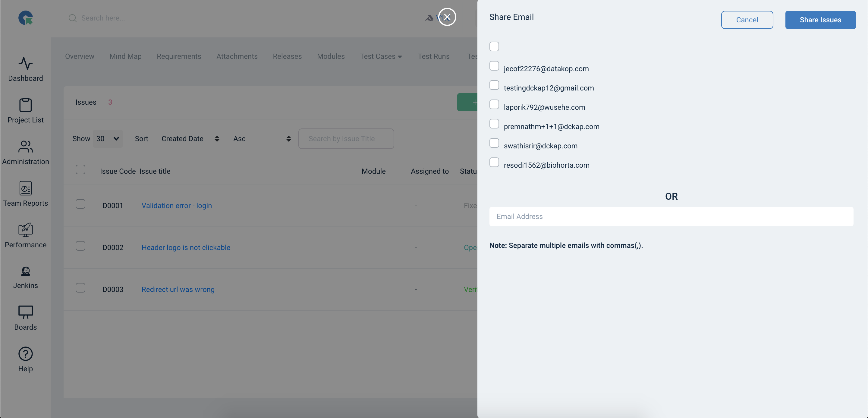This screenshot has height=418, width=868.
Task: Check laporik792@wusehe.com email checkbox
Action: (494, 104)
